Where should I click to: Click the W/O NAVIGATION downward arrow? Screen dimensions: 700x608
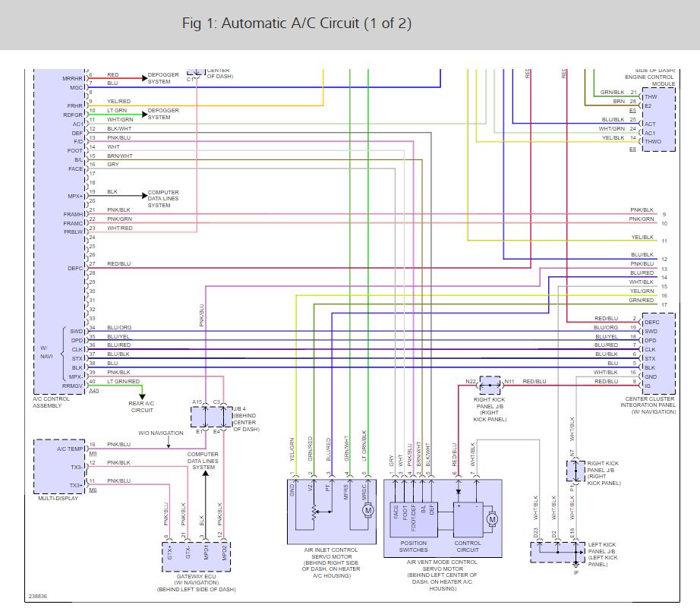click(x=169, y=443)
